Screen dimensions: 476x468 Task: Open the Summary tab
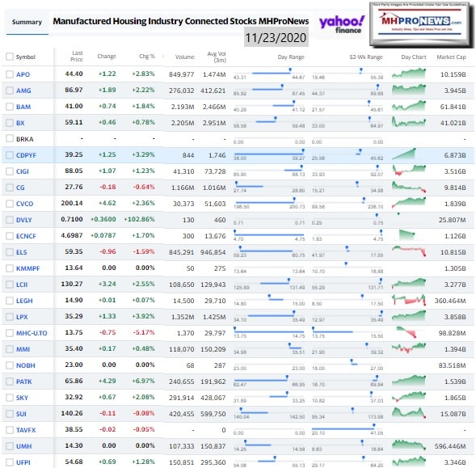pyautogui.click(x=27, y=22)
